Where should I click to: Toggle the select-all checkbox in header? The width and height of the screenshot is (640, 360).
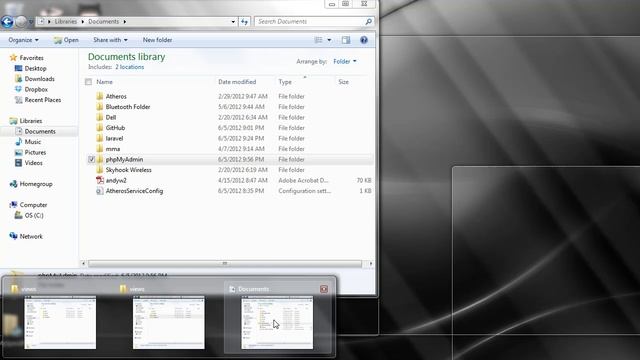pyautogui.click(x=89, y=82)
